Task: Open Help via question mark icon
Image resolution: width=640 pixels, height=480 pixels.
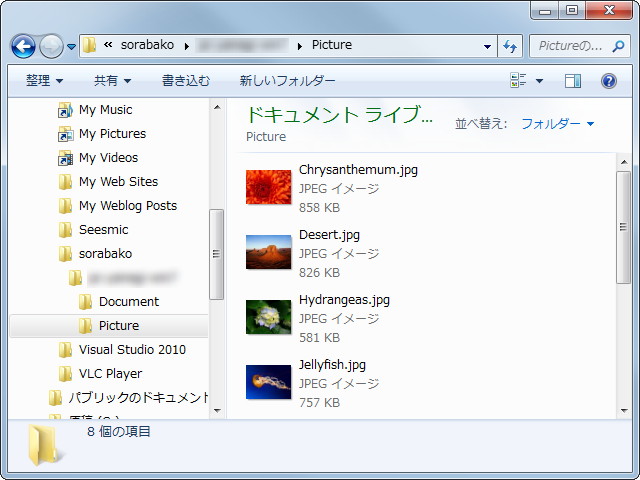Action: click(x=609, y=81)
